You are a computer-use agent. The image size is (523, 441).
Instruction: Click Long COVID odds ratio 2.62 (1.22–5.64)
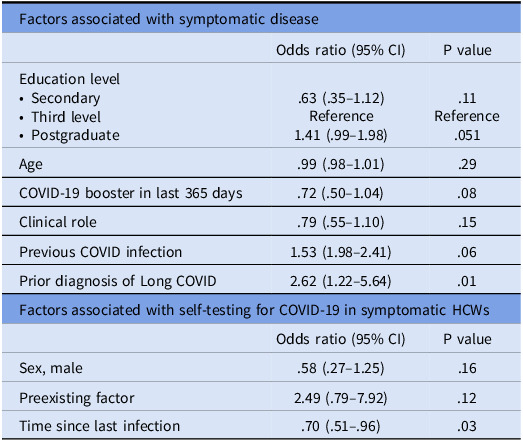tap(341, 281)
